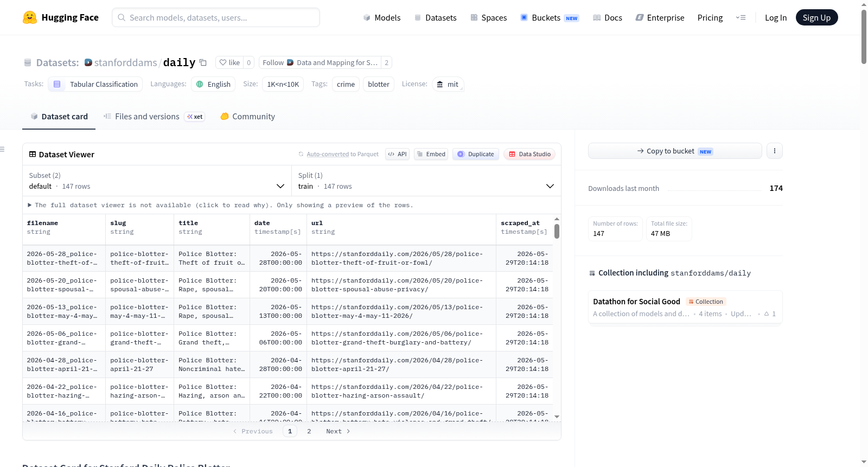Open Docs in top navigation
Viewport: 868px width, 467px height.
607,17
